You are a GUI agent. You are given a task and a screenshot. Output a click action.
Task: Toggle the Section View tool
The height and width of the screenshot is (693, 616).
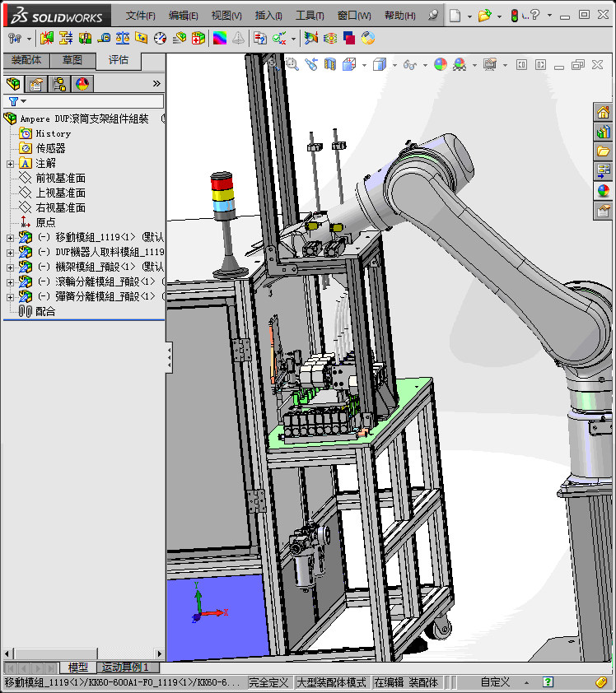(x=330, y=64)
